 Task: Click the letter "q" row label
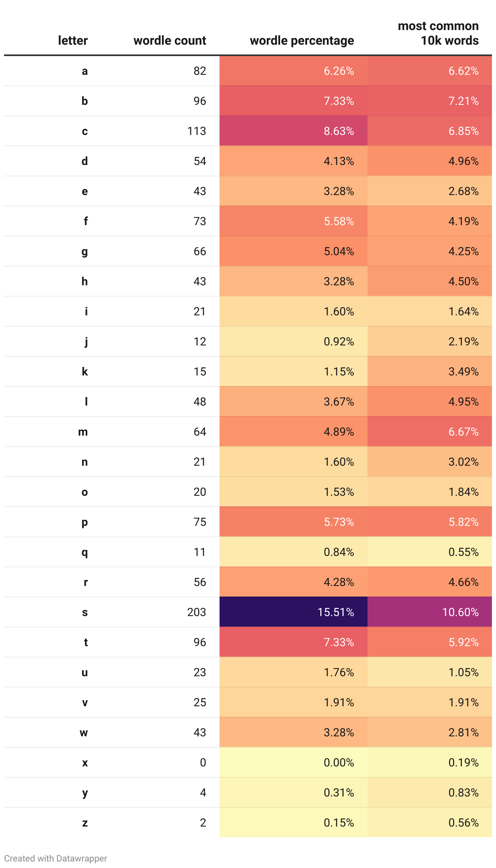[x=85, y=552]
